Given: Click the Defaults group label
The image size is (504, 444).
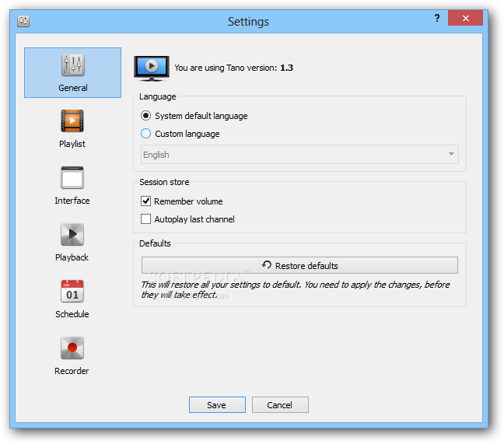Looking at the screenshot, I should (155, 243).
